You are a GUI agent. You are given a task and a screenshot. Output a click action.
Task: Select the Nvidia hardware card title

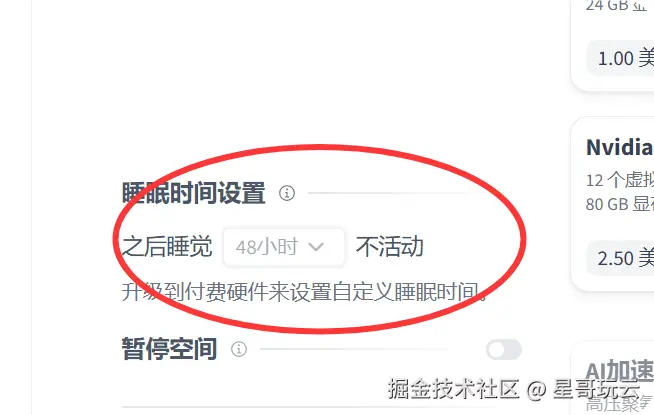pyautogui.click(x=620, y=147)
